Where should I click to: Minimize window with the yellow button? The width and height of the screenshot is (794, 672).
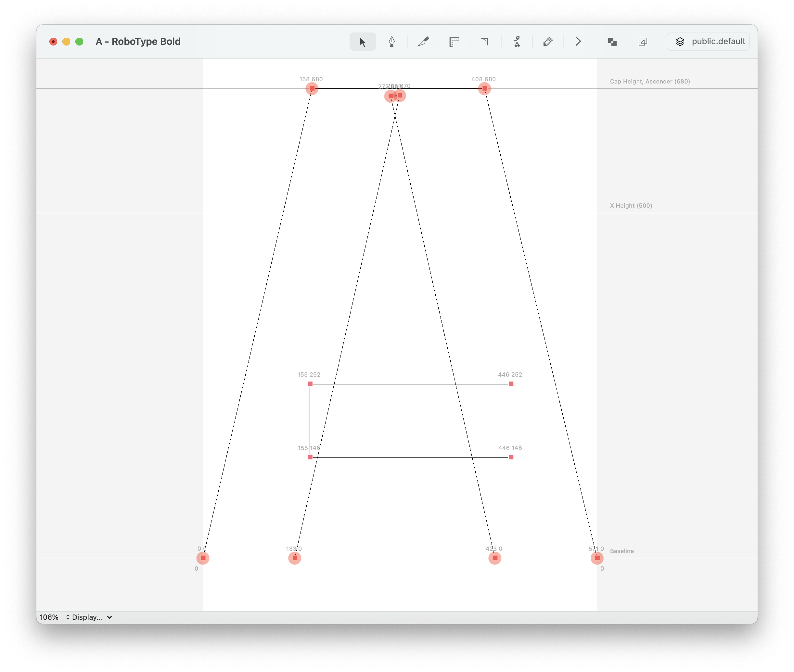[x=66, y=42]
